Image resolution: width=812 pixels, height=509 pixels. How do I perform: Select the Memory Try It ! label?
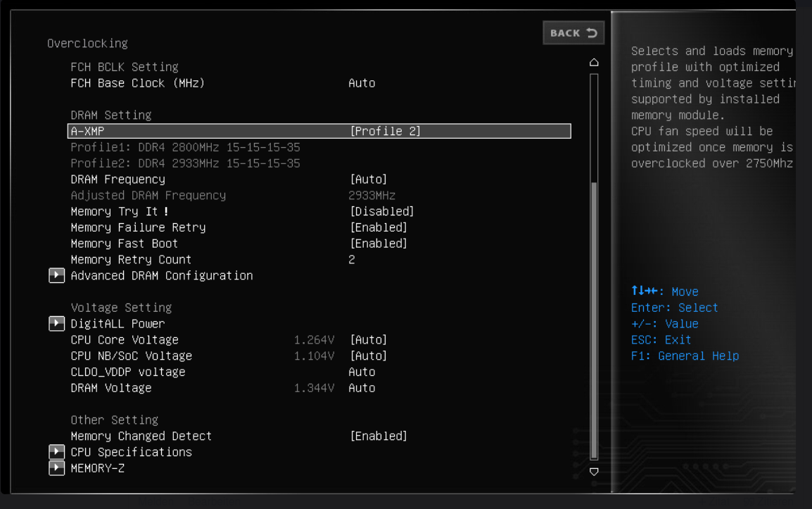[119, 211]
